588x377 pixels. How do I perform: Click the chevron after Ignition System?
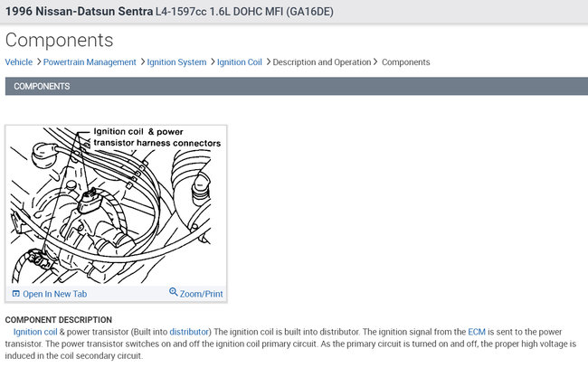[213, 61]
